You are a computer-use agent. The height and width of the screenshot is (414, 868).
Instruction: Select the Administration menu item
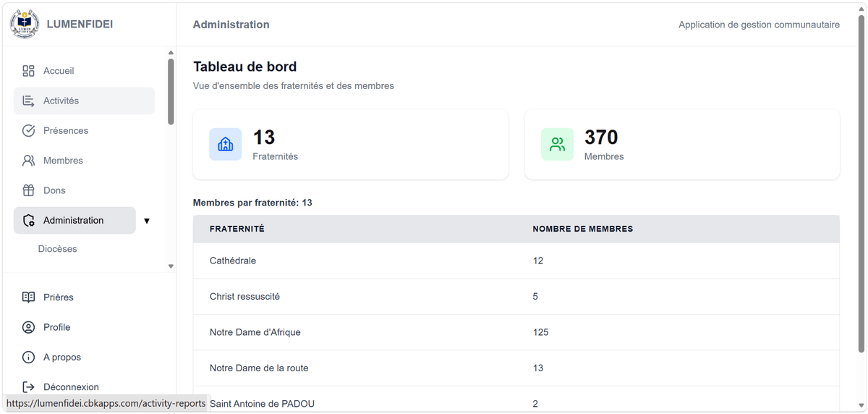click(x=75, y=221)
